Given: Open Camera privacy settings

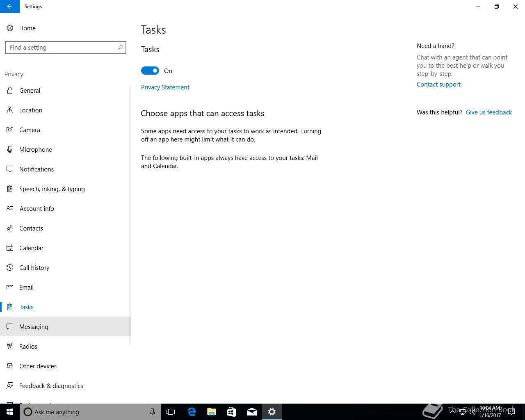Looking at the screenshot, I should (x=66, y=130).
